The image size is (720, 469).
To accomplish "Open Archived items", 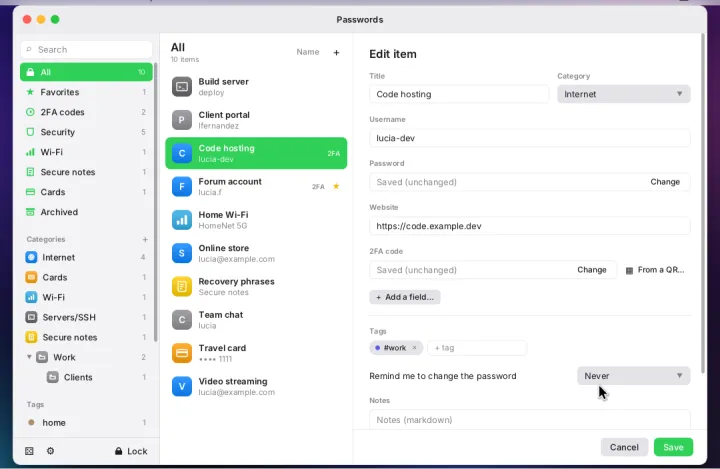I will tap(86, 212).
